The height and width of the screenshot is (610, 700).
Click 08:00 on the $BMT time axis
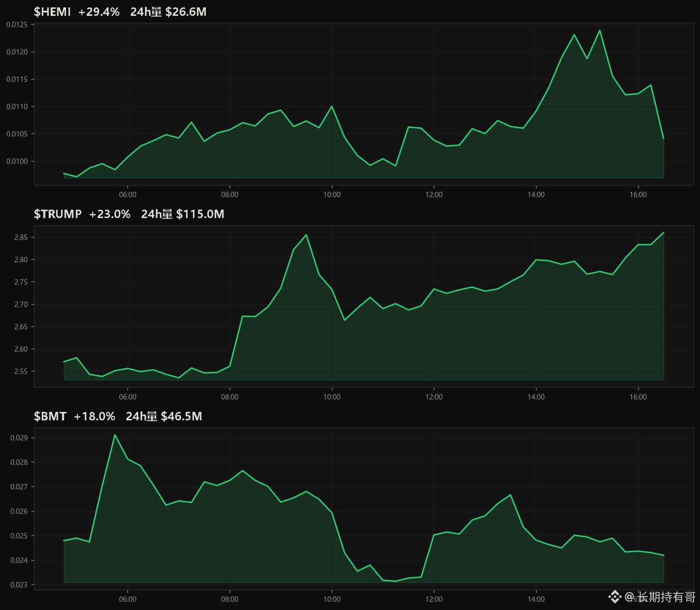230,599
